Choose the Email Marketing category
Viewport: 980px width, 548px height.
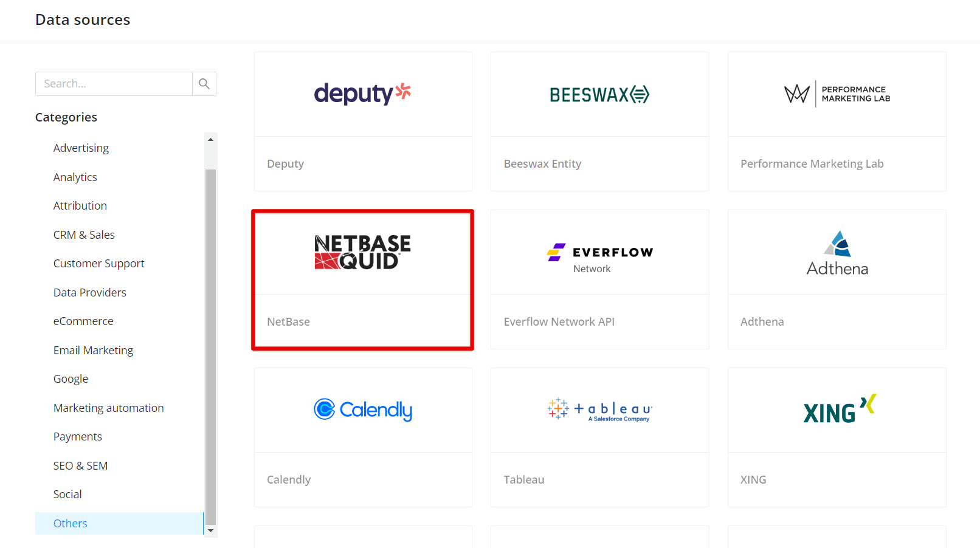(93, 350)
